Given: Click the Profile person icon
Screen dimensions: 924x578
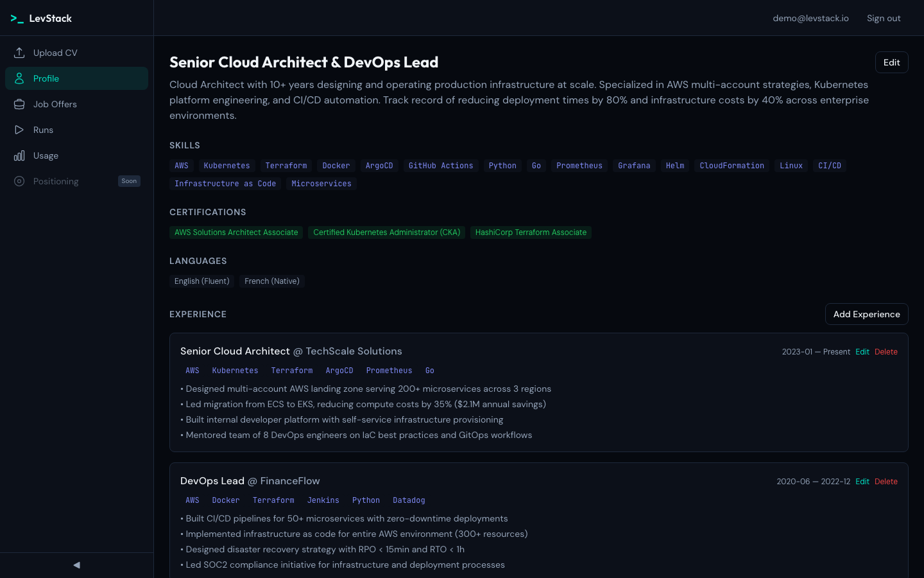Looking at the screenshot, I should [20, 78].
